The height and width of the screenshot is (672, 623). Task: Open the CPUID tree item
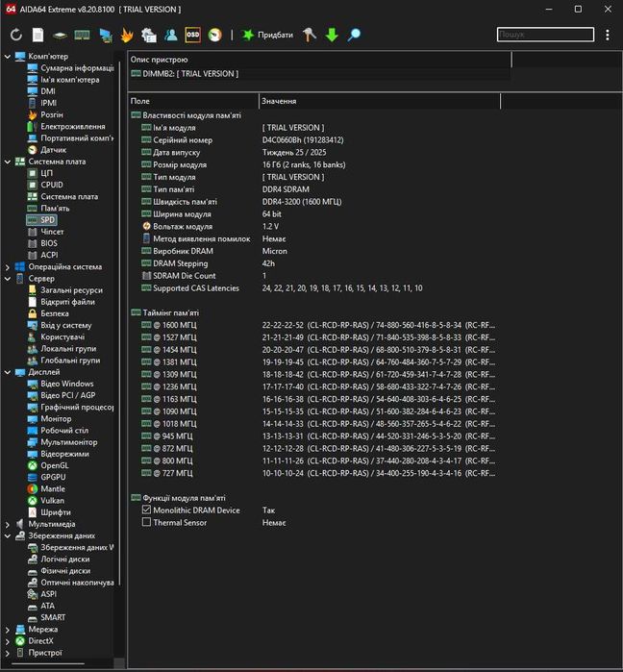click(x=45, y=185)
